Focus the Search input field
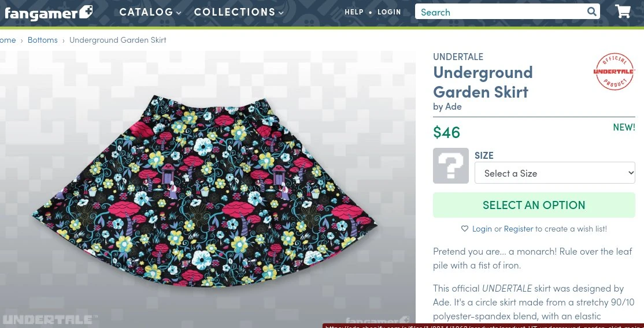This screenshot has height=328, width=644. 500,12
